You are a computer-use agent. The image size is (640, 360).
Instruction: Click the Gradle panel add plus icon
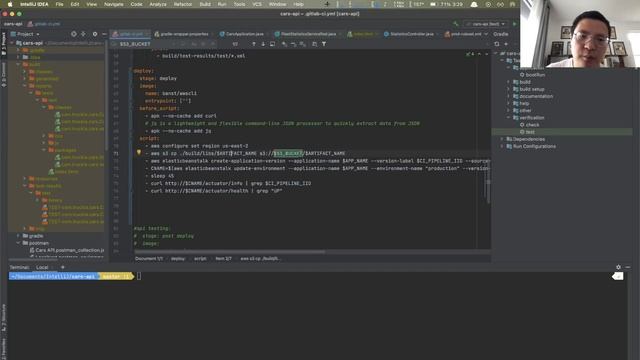506,44
